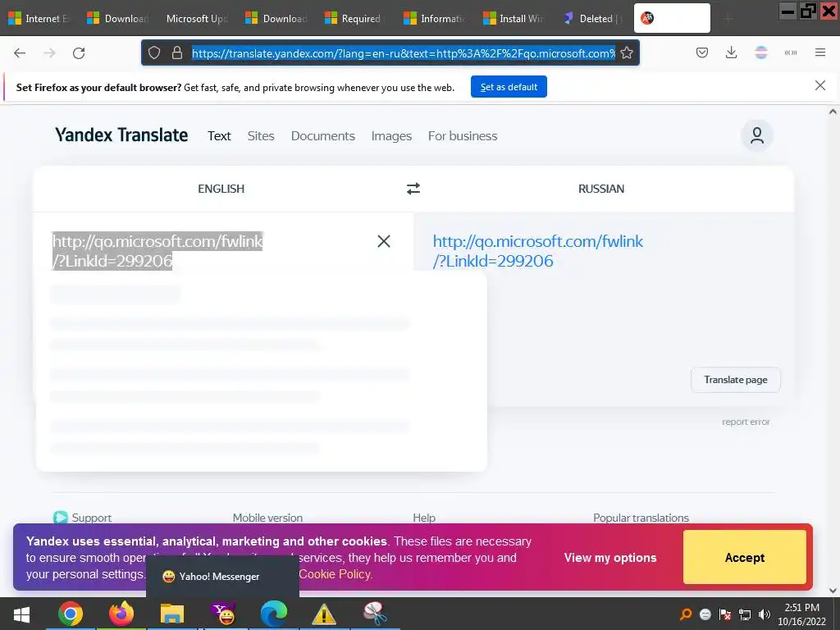Click the address bar URL field

(404, 53)
